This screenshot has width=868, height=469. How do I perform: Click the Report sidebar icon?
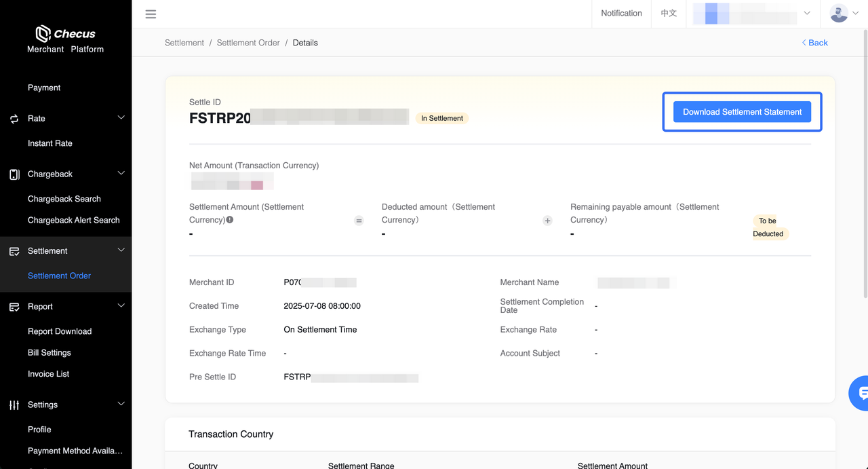point(14,307)
